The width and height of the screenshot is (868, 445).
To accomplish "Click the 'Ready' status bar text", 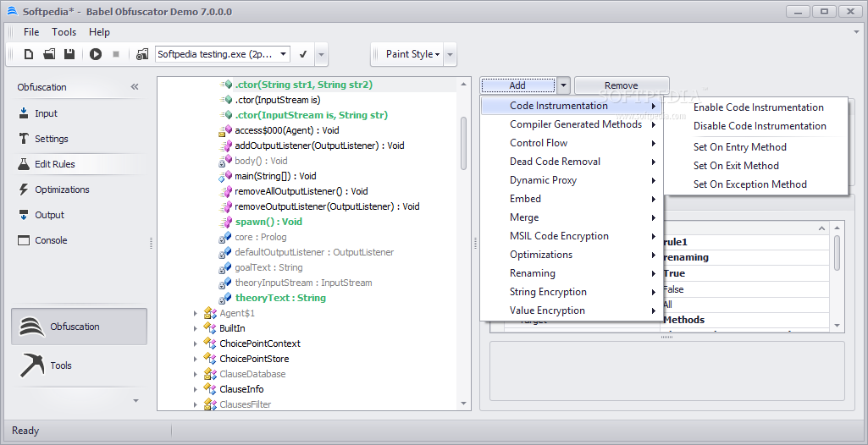I will pyautogui.click(x=25, y=431).
